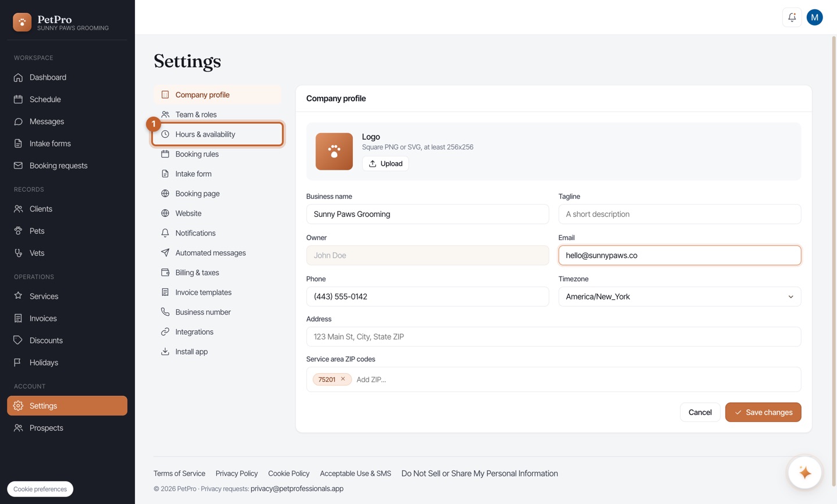Click the Dashboard home icon
837x504 pixels.
(18, 77)
